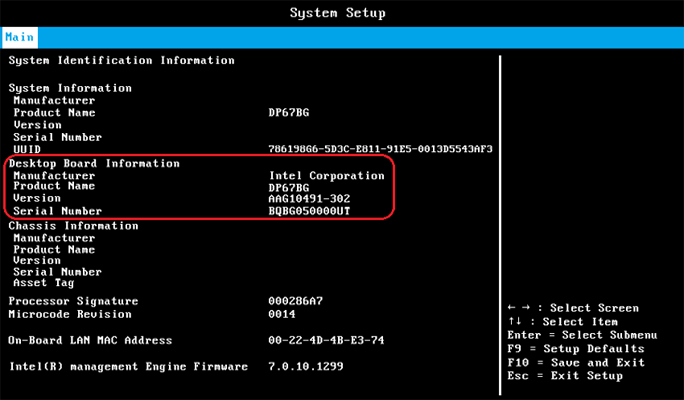Click the 'Intel Corporation' value

[x=327, y=176]
